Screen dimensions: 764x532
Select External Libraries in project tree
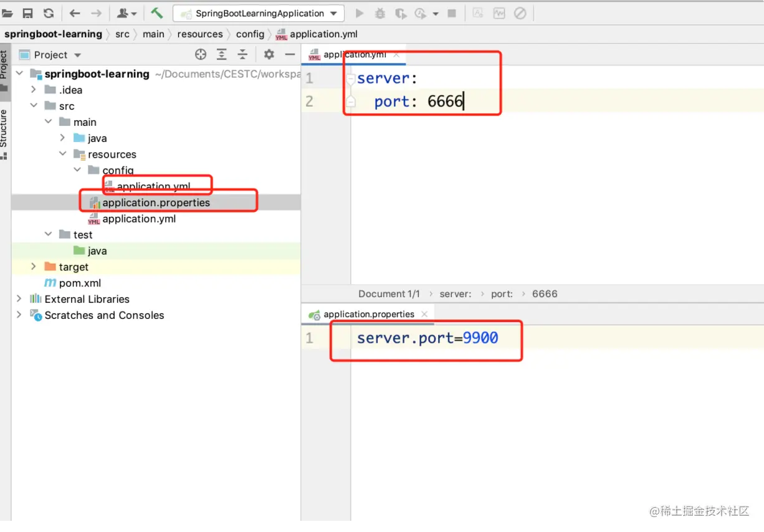pyautogui.click(x=87, y=299)
